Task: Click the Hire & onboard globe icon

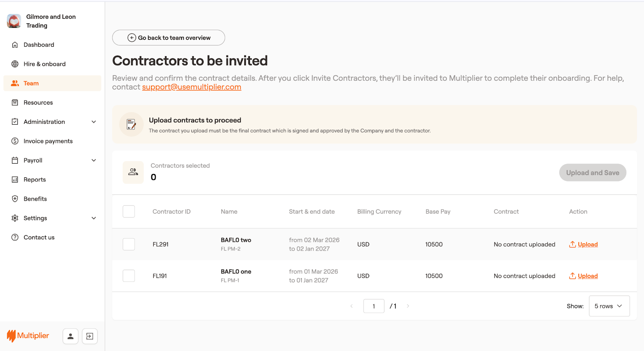Action: point(15,64)
